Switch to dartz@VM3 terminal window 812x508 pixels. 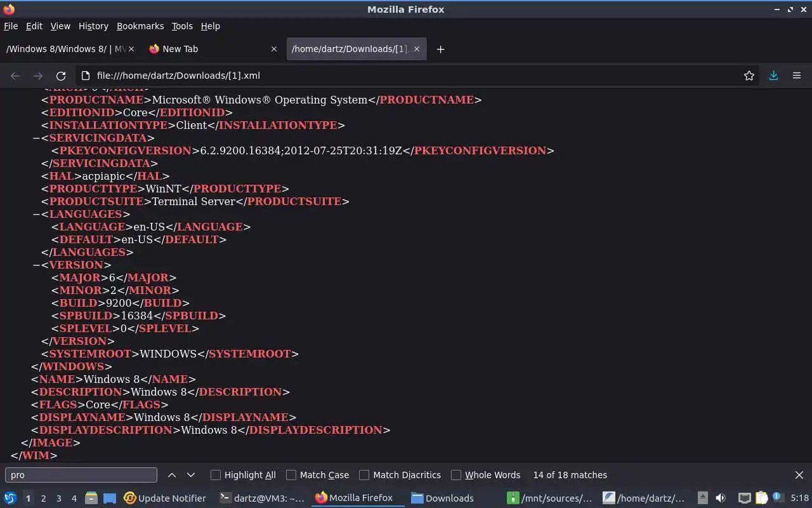[x=262, y=498]
